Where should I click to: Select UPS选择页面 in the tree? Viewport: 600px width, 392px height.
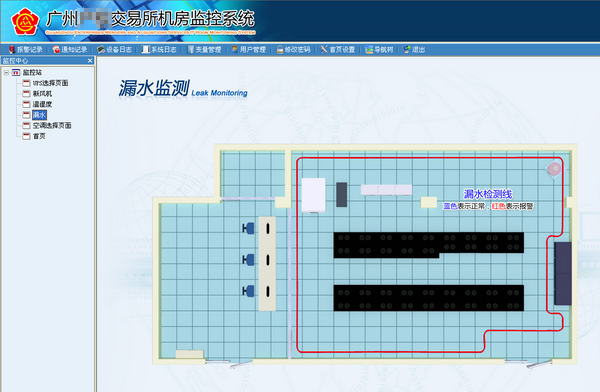[50, 83]
